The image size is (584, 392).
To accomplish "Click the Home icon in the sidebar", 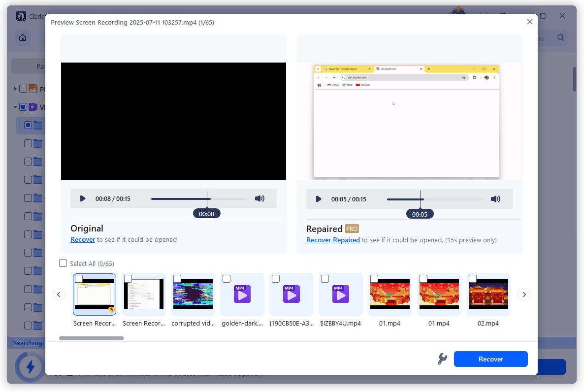I will 23,38.
